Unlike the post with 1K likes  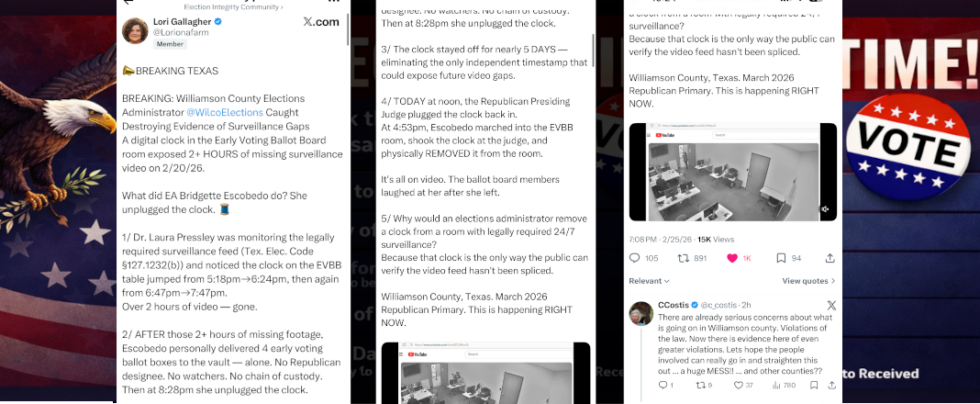coord(740,258)
